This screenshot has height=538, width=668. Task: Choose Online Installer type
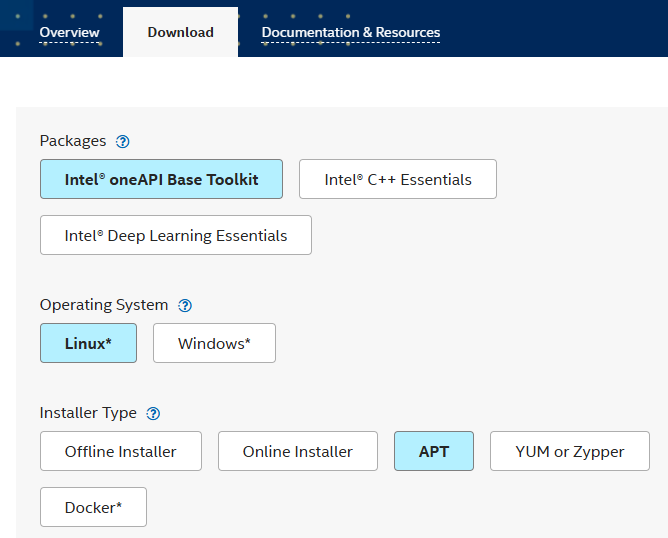(x=298, y=451)
